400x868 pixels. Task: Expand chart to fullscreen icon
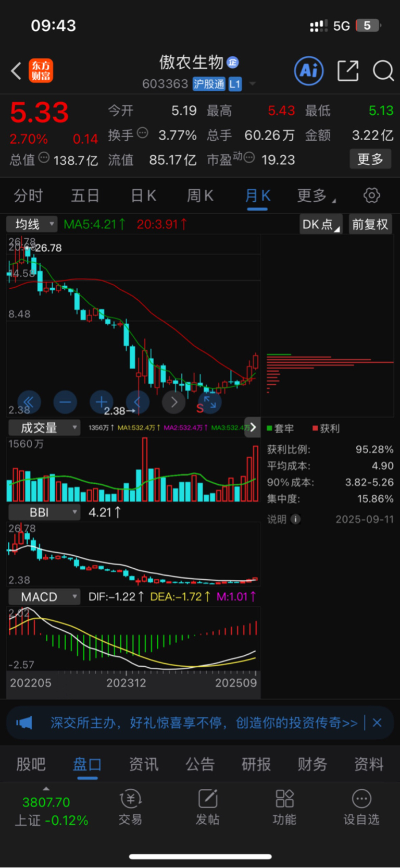click(x=210, y=402)
